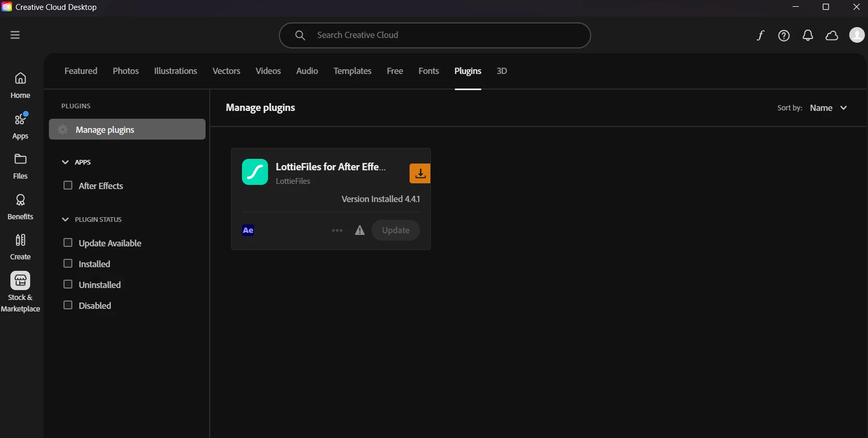868x438 pixels.
Task: Open LottieFiles more options ellipsis
Action: point(337,230)
